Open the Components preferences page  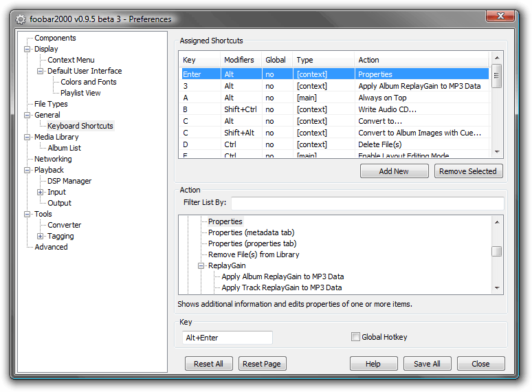(x=55, y=38)
